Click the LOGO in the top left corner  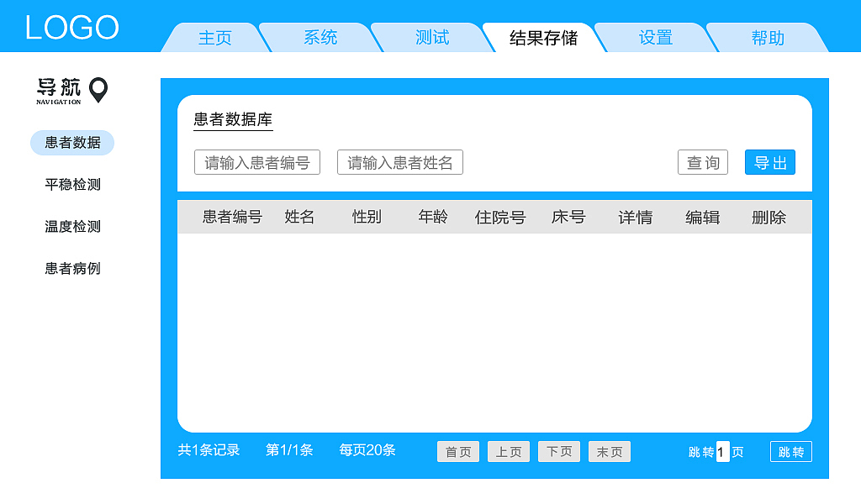(x=71, y=27)
